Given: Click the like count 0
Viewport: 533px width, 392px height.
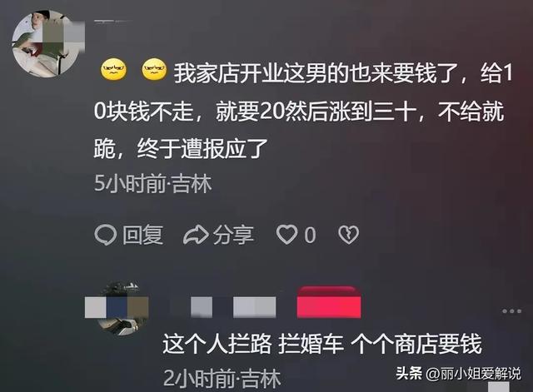Looking at the screenshot, I should (x=310, y=235).
